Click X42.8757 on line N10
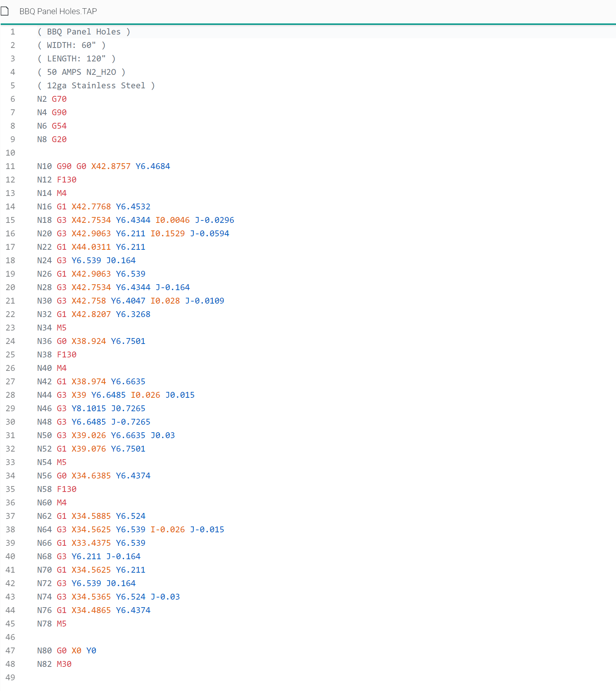The height and width of the screenshot is (691, 616). (111, 166)
